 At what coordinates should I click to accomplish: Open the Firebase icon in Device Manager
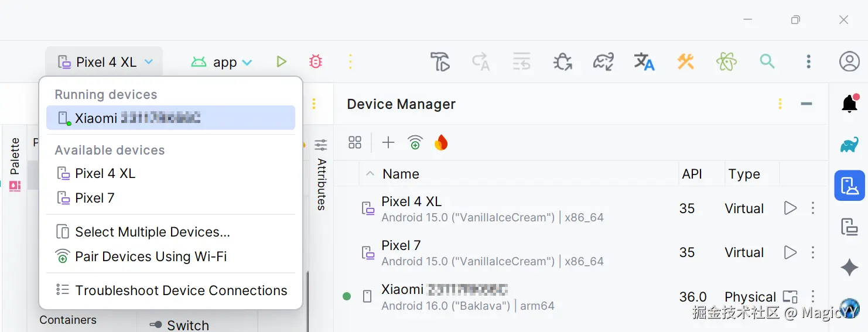coord(441,142)
